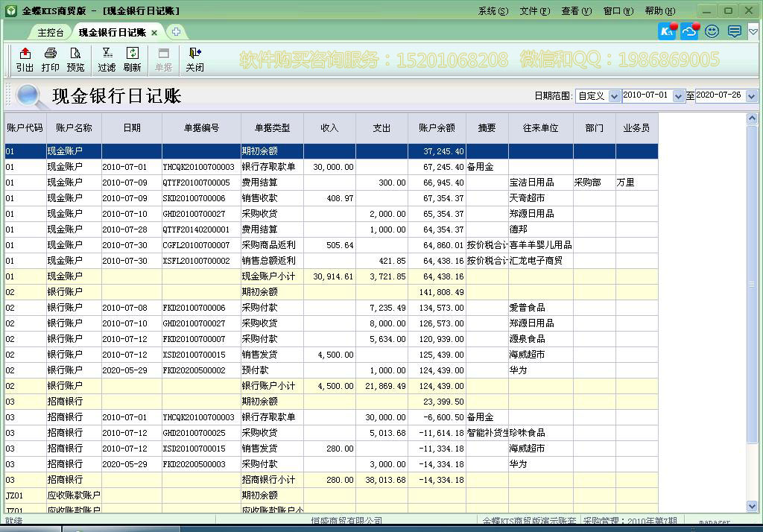
Task: Click the 关闭 close toolbar icon
Action: [x=194, y=59]
